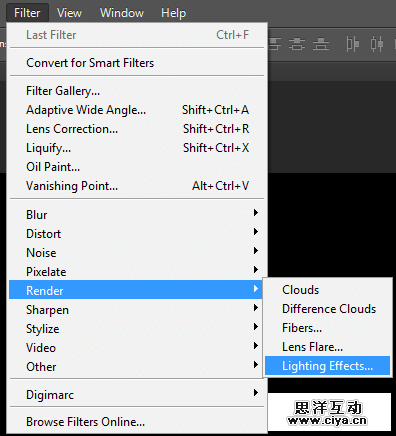Launch the Liquify filter
The height and width of the screenshot is (436, 396).
coord(137,148)
